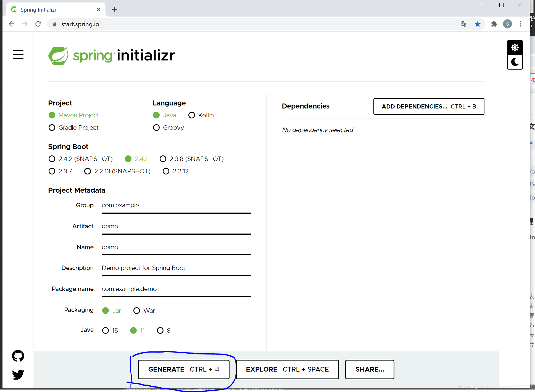Select Java version 15
Viewport: 535px width, 392px height.
coord(110,330)
